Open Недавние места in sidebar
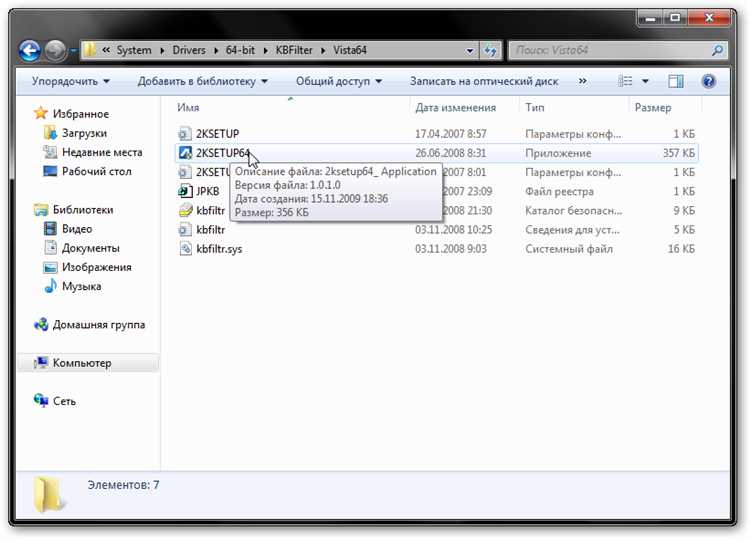 pyautogui.click(x=101, y=152)
